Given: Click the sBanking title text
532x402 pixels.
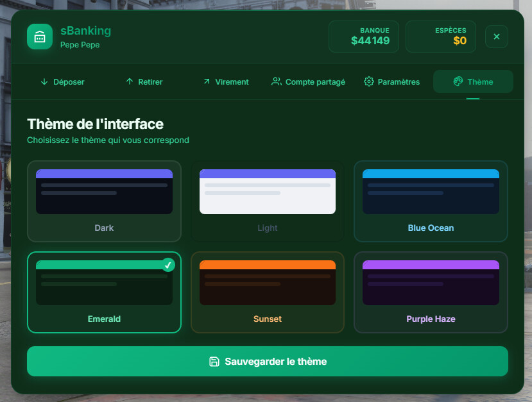Looking at the screenshot, I should pos(85,31).
